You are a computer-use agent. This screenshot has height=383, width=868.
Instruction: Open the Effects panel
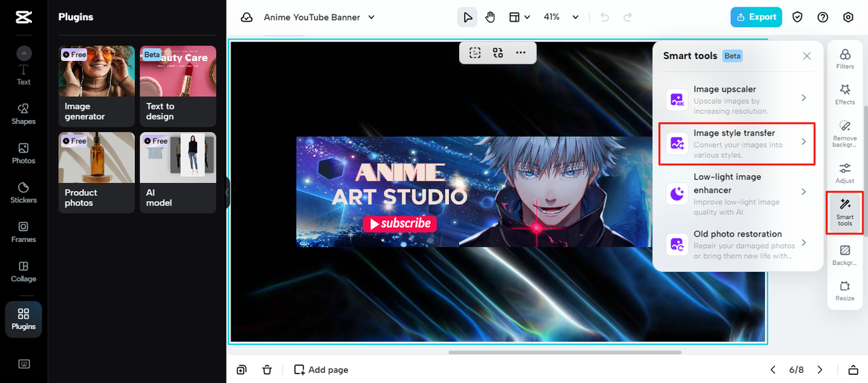pyautogui.click(x=845, y=94)
